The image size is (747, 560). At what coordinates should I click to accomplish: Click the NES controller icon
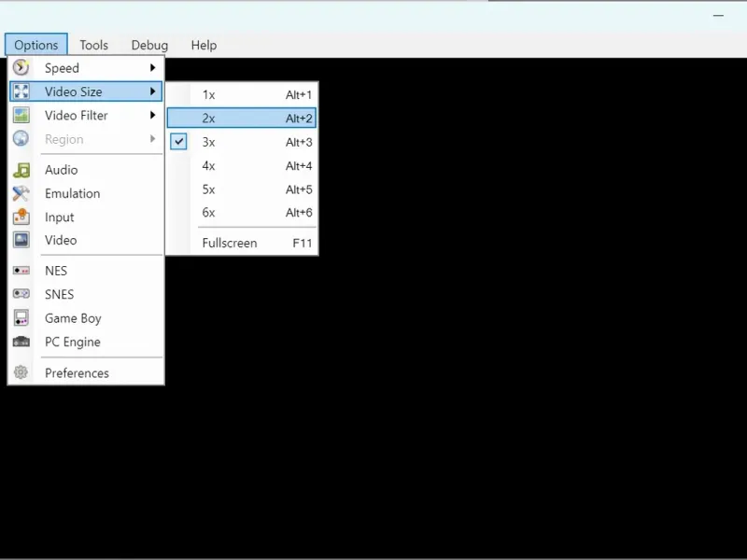pyautogui.click(x=21, y=271)
